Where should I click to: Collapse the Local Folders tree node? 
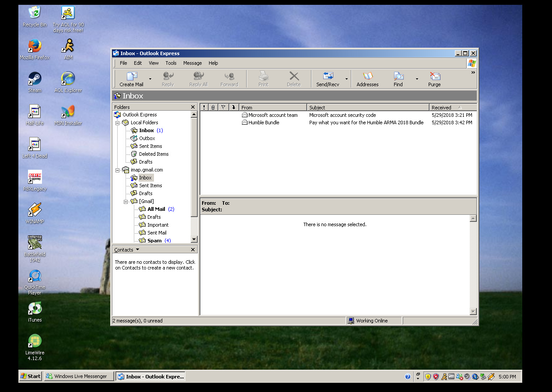[118, 123]
